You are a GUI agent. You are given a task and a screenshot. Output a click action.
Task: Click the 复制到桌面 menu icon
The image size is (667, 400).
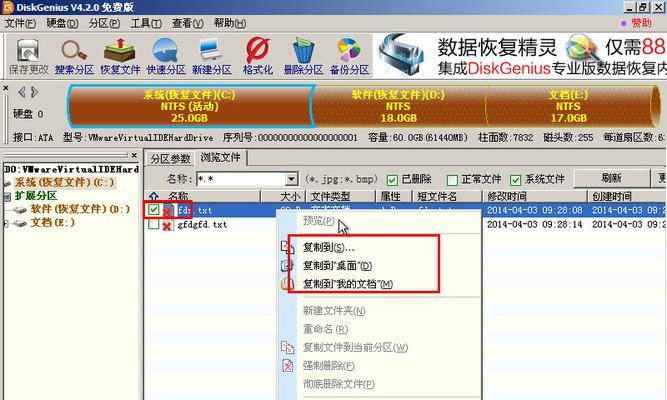tap(288, 266)
